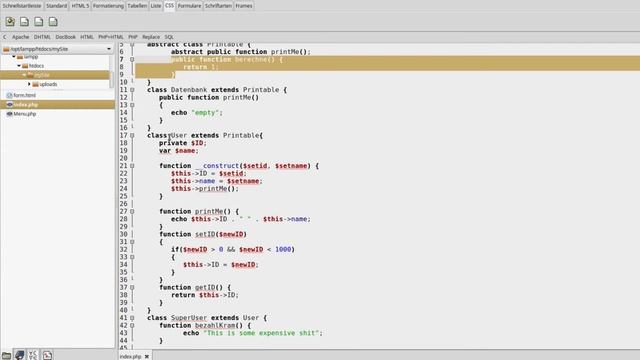Open the Apache snippets menu

tap(20, 37)
